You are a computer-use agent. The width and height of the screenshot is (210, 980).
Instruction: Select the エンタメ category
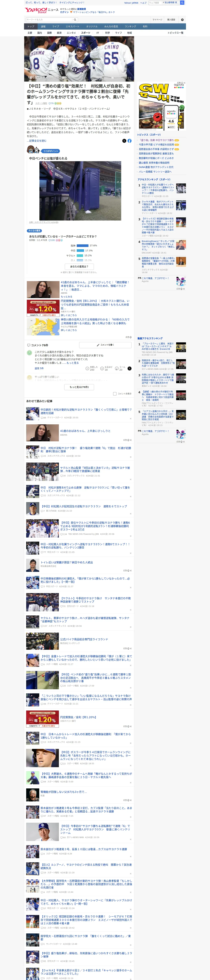click(71, 33)
